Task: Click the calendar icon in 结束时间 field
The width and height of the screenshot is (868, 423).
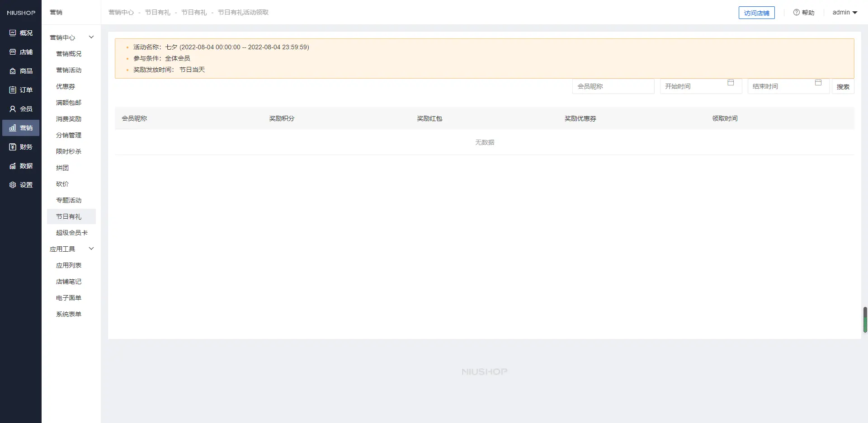Action: click(818, 83)
